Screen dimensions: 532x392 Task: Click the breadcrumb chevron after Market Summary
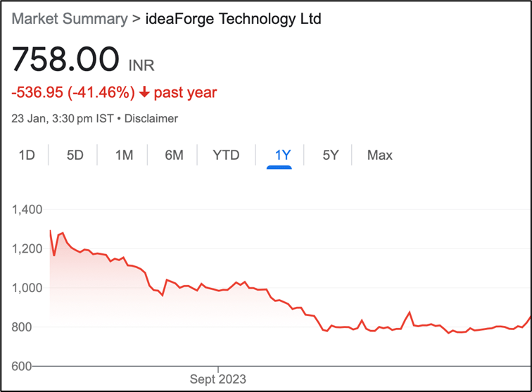[136, 19]
